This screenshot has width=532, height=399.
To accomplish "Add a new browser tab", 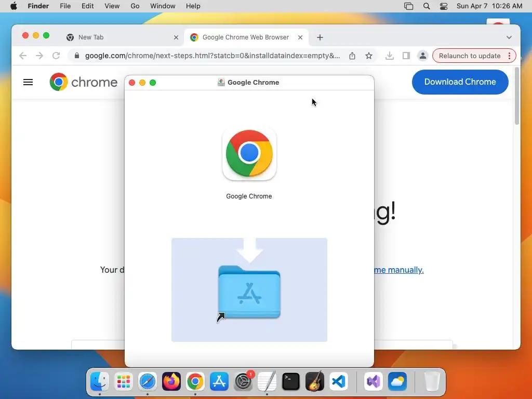I will [320, 37].
